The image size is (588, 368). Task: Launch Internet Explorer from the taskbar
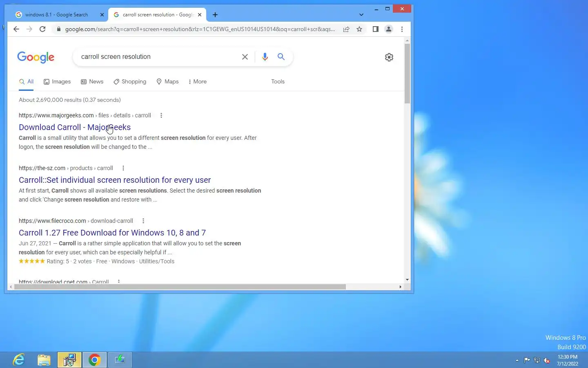(x=19, y=360)
